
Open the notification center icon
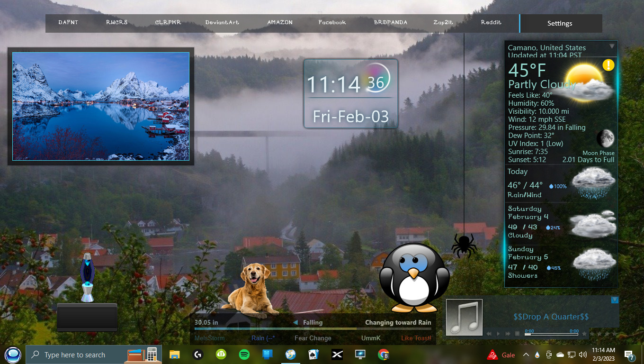coord(629,355)
